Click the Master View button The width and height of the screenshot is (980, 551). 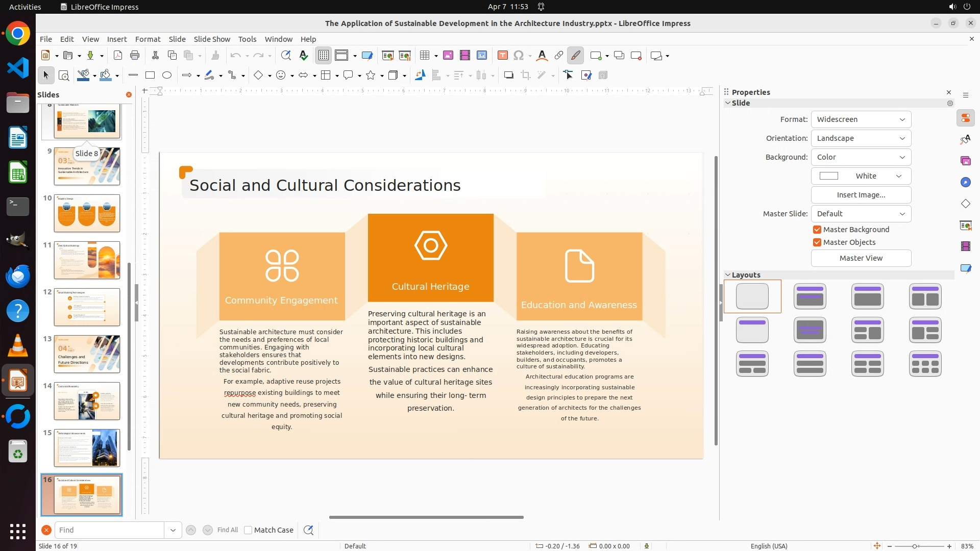click(x=861, y=258)
